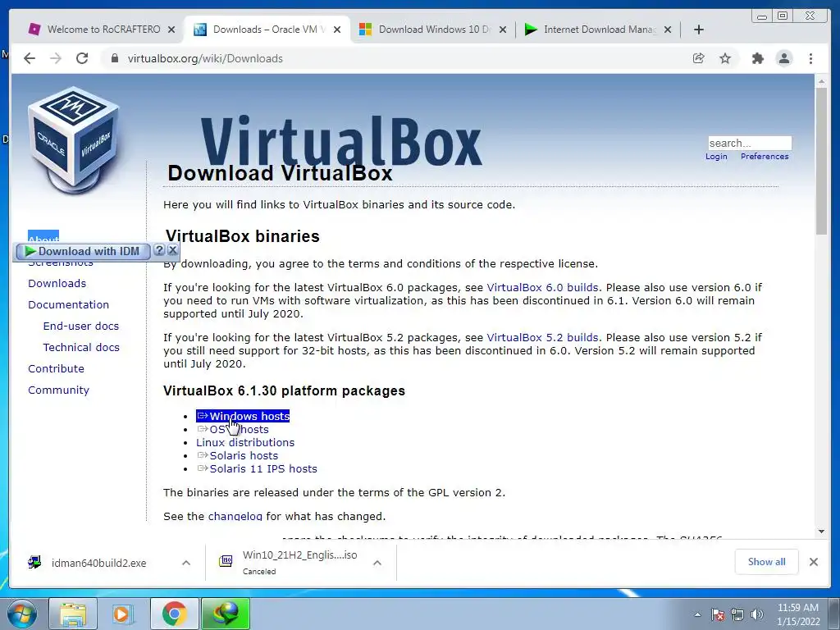Open Documentation in sidebar
This screenshot has height=630, width=840.
pos(69,305)
